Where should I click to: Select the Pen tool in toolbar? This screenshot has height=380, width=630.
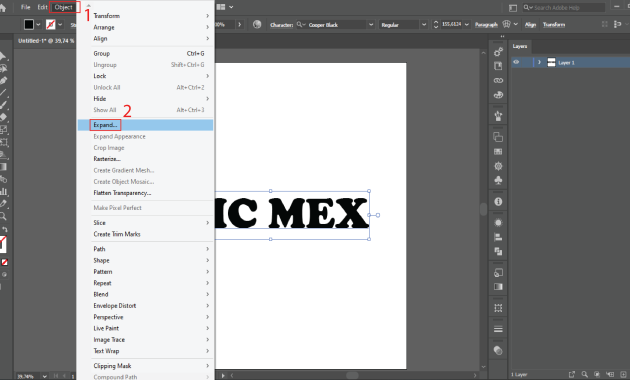point(3,81)
